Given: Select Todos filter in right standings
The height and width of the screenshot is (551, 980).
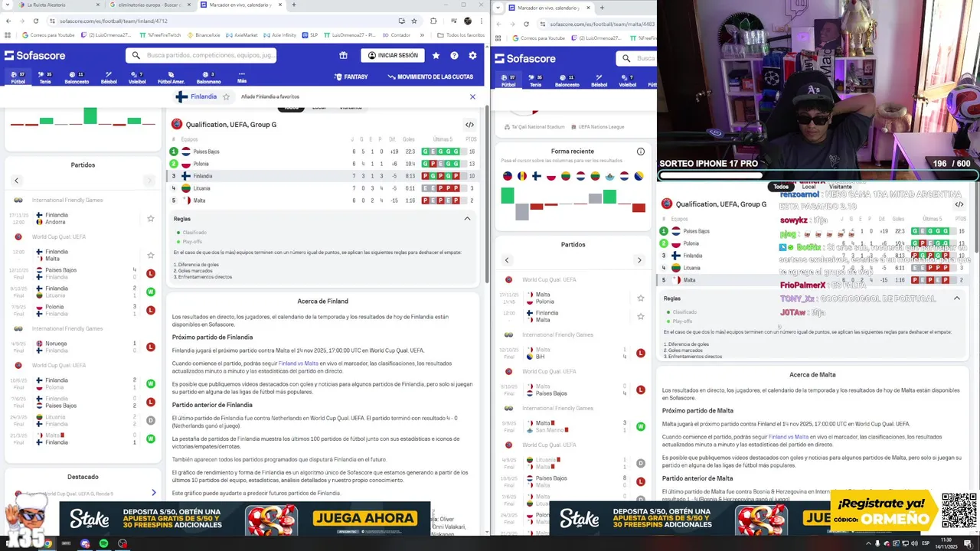Looking at the screenshot, I should tap(781, 187).
